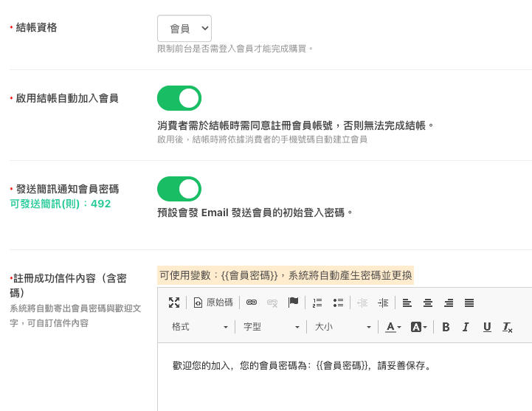
Task: Insert a link with the chain icon
Action: tap(252, 303)
